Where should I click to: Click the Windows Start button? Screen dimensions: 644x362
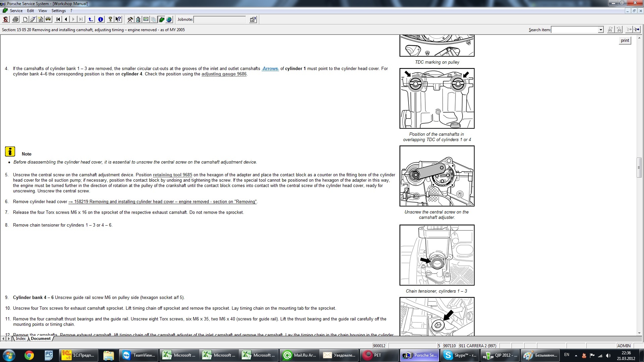9,355
